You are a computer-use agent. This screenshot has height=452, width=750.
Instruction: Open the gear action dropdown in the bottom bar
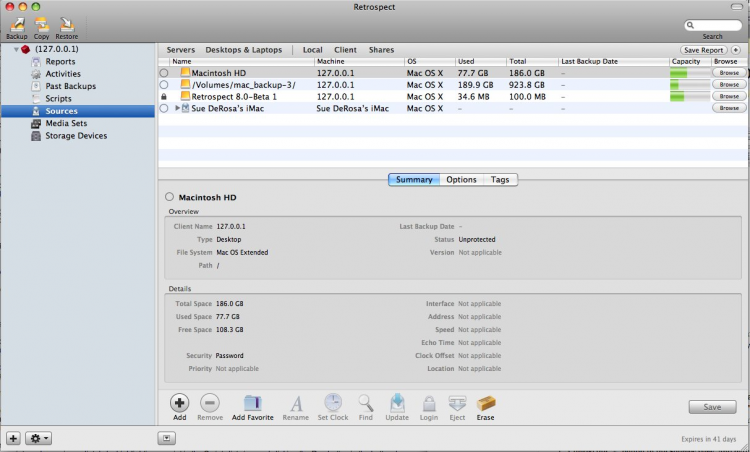click(x=38, y=438)
